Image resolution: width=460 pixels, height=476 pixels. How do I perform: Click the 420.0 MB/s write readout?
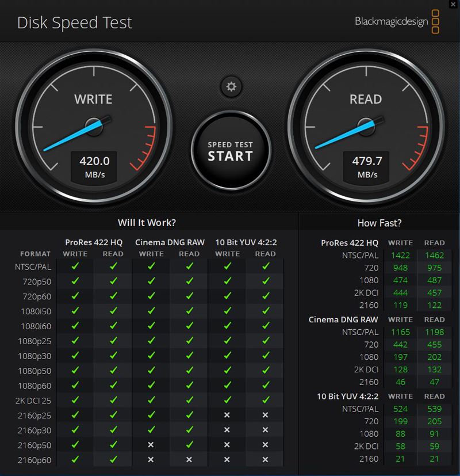click(93, 166)
